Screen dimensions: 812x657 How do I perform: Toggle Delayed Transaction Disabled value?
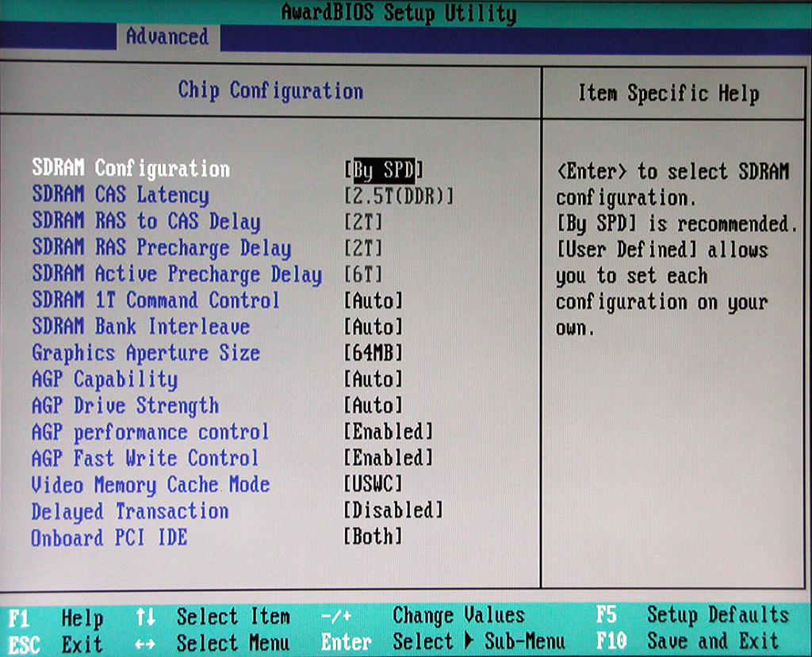tap(394, 510)
